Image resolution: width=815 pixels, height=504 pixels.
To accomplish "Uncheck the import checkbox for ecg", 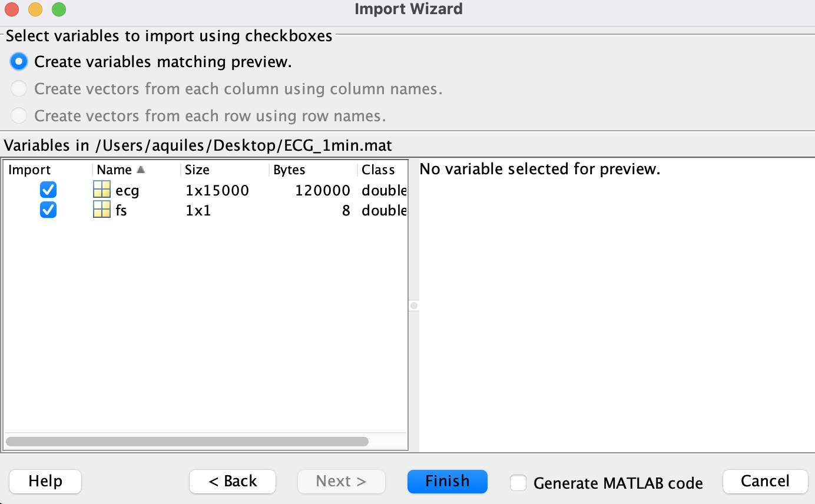I will (x=48, y=190).
